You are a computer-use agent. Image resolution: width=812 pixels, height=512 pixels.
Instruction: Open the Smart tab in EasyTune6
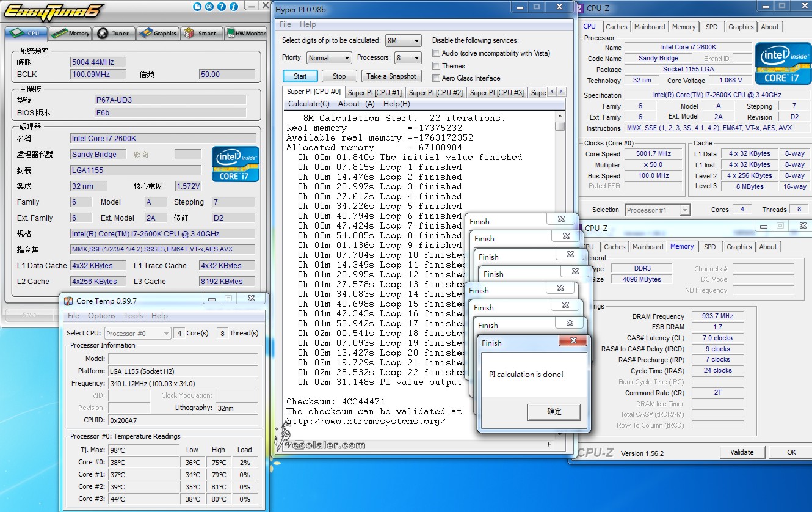(200, 33)
